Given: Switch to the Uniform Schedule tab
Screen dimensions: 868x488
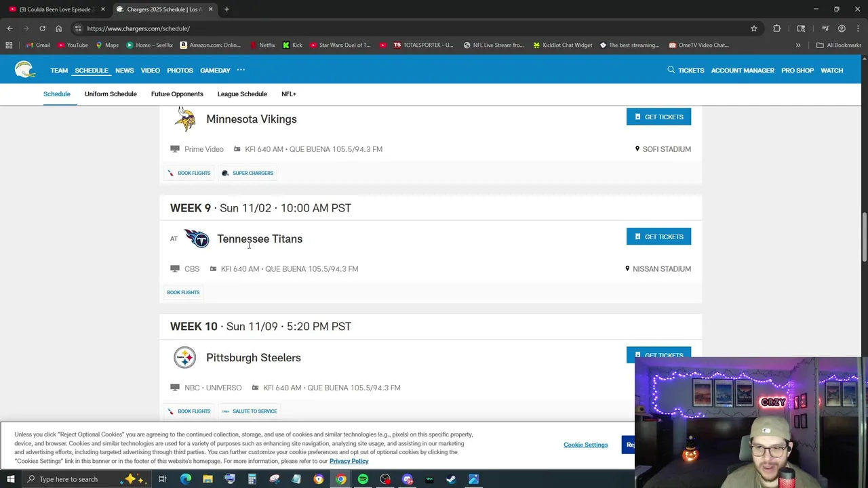Looking at the screenshot, I should (111, 94).
